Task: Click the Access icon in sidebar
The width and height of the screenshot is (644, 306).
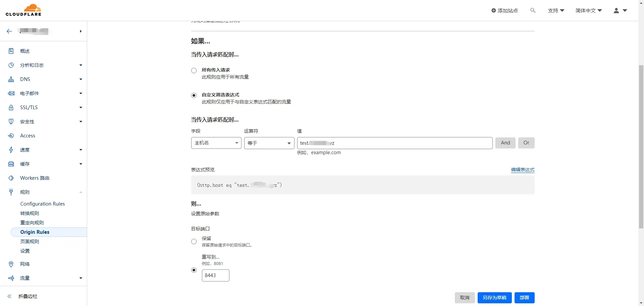Action: 11,136
